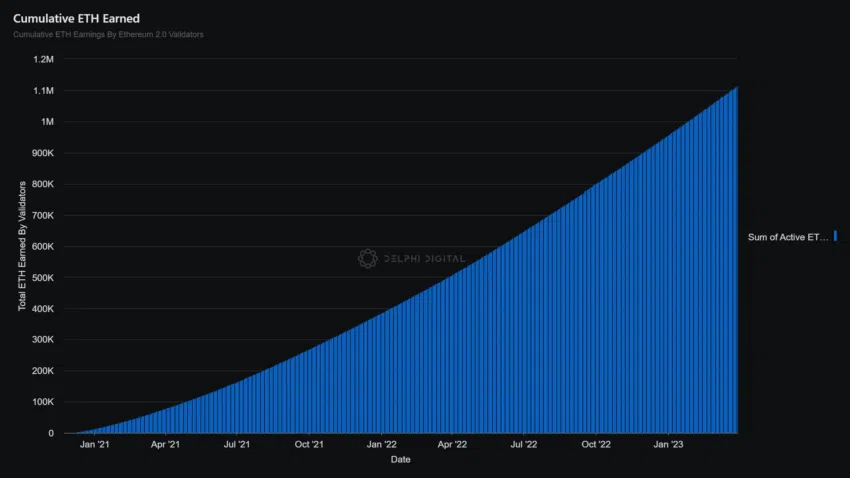Viewport: 850px width, 478px height.
Task: Click the Jul '21 date tick label
Action: (x=237, y=445)
